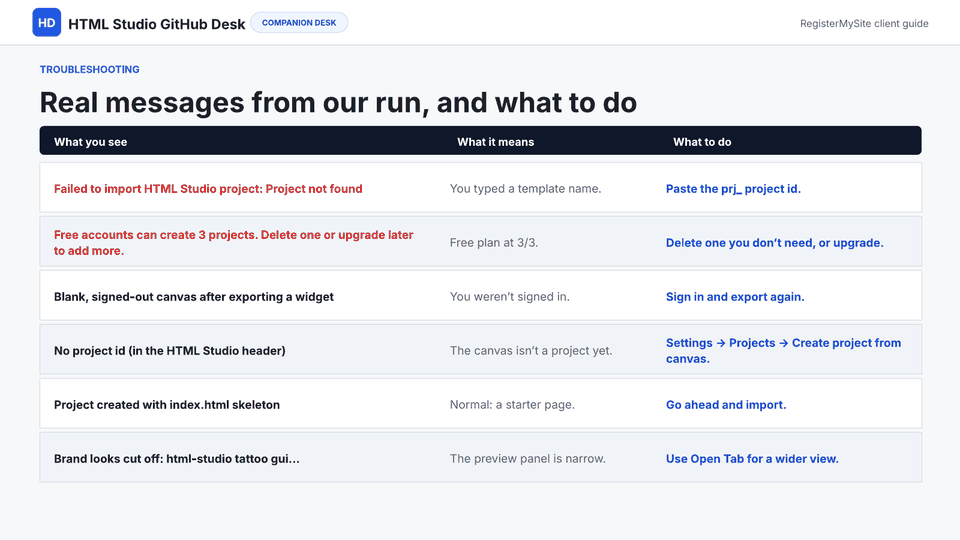
Task: Select 'Blank, signed-out canvas after exporting a widget'
Action: point(193,297)
